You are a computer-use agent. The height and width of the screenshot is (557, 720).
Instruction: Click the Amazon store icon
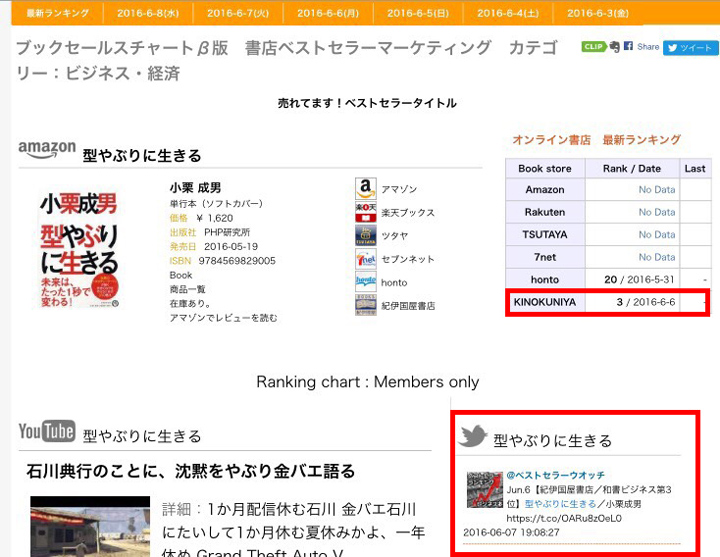tap(365, 188)
